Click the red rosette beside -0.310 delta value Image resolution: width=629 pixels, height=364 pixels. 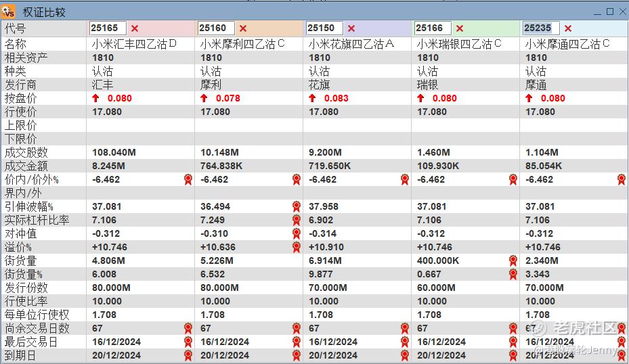[x=297, y=233]
